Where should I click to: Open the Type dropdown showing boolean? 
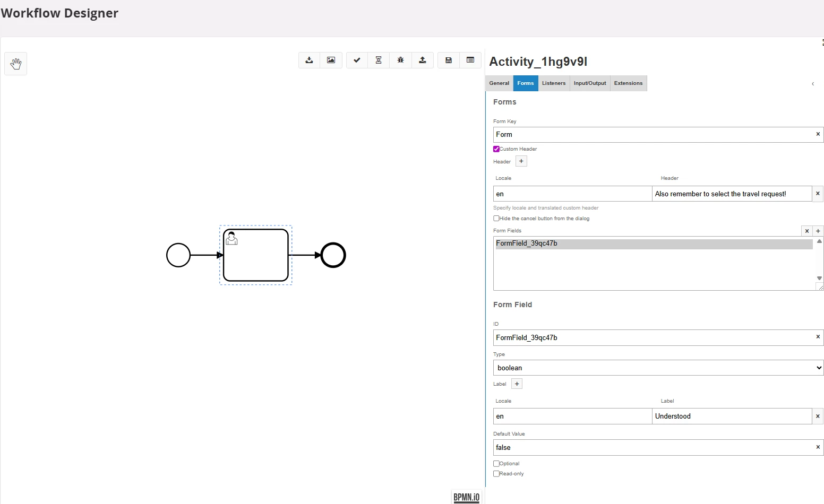pyautogui.click(x=658, y=368)
